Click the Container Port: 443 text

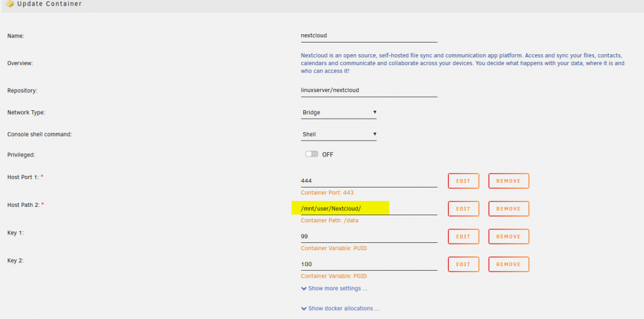coord(327,193)
